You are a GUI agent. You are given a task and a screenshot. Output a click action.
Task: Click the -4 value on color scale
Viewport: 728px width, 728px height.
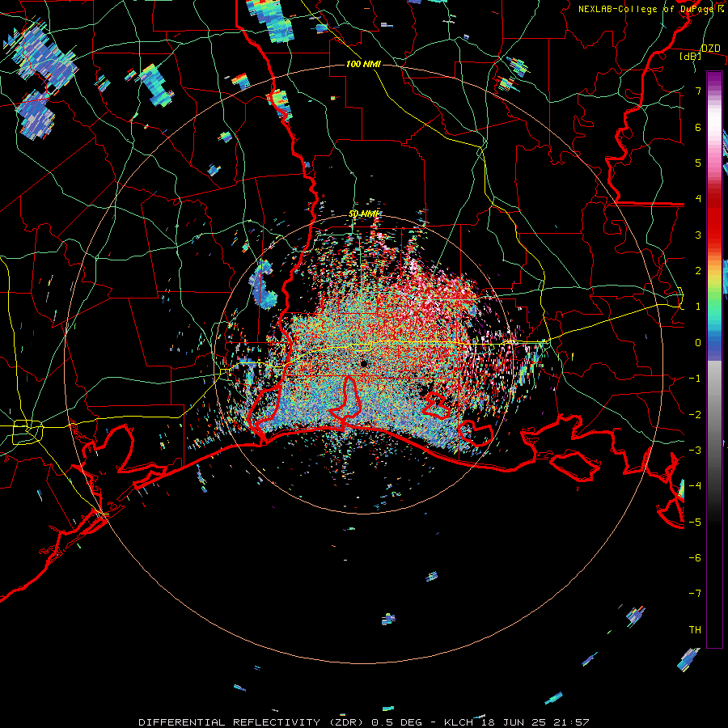[695, 486]
